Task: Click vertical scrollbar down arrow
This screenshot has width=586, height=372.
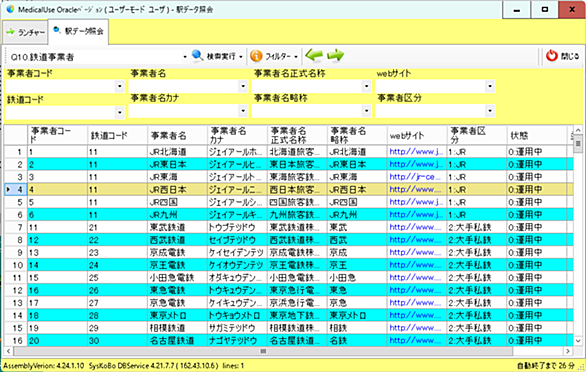Action: click(x=578, y=341)
